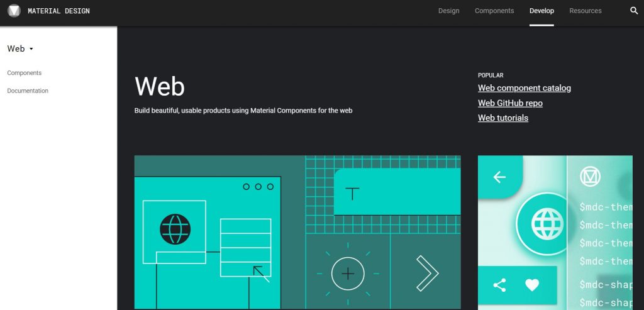Viewport: 644px width, 310px height.
Task: Open the Web GitHub repo link
Action: pyautogui.click(x=510, y=103)
